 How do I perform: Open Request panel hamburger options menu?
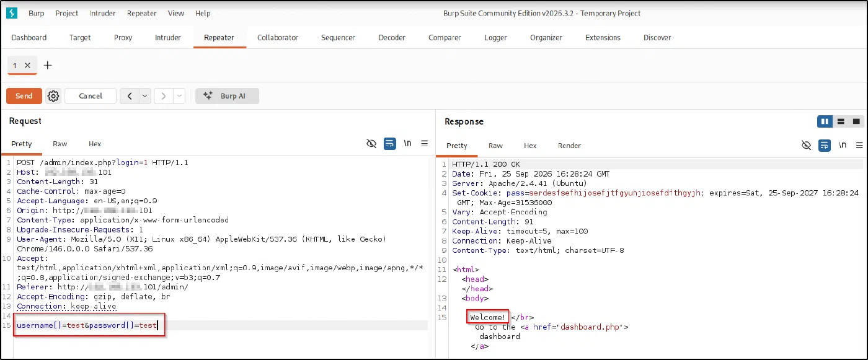[425, 144]
